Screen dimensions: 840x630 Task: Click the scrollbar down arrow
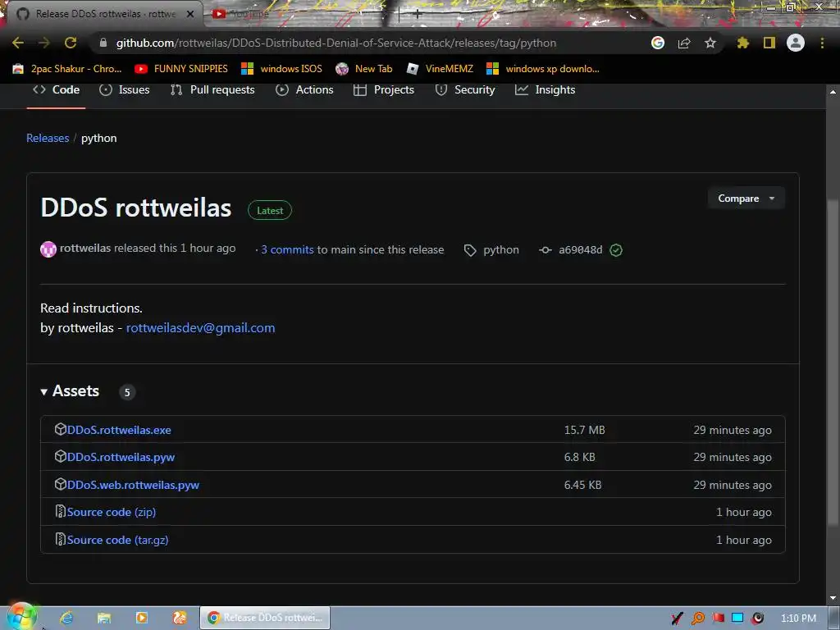coord(833,598)
